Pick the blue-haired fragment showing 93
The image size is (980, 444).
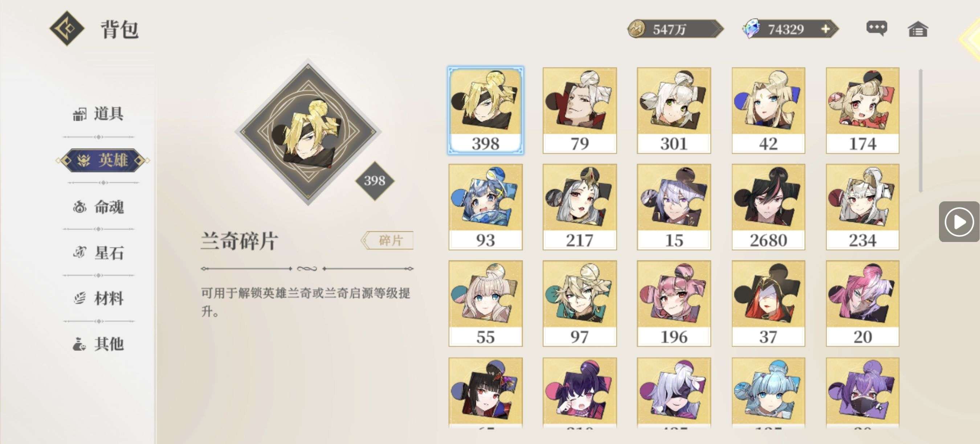coord(485,207)
